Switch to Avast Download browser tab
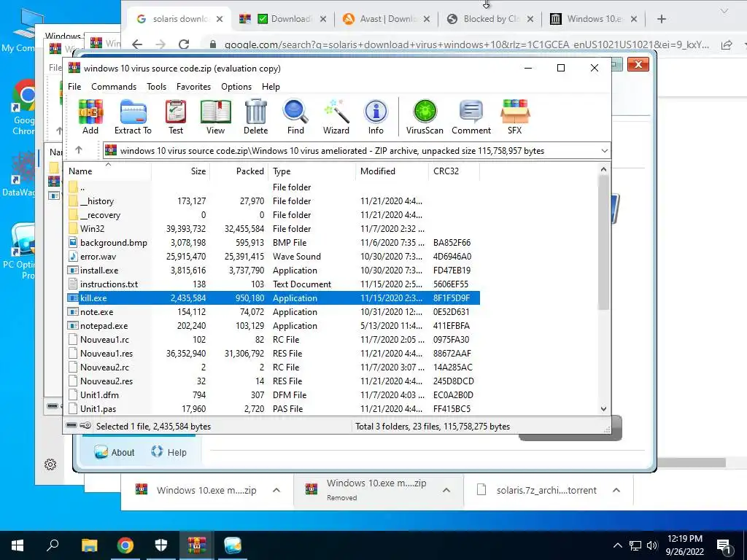Screen dimensions: 747x560 pos(387,19)
